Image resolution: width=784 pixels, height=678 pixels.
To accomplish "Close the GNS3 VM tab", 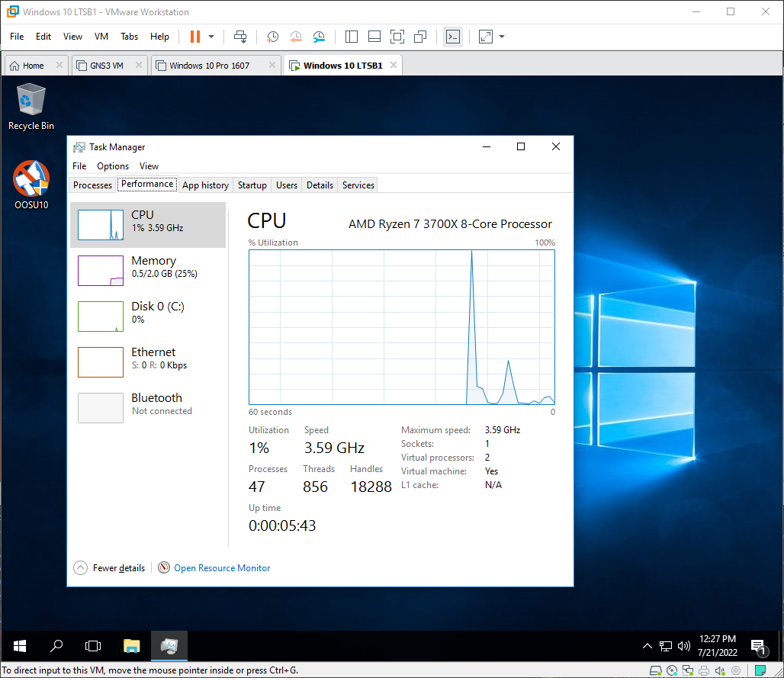I will 139,65.
